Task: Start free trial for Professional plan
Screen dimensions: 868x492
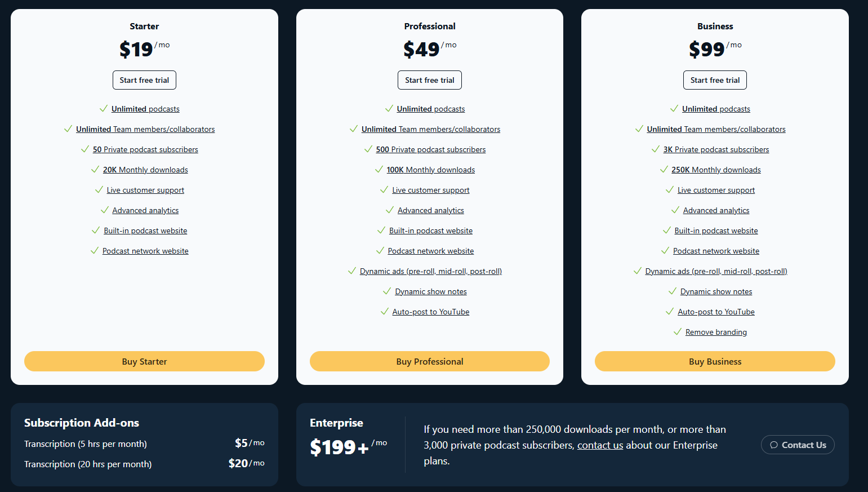Action: (x=430, y=80)
